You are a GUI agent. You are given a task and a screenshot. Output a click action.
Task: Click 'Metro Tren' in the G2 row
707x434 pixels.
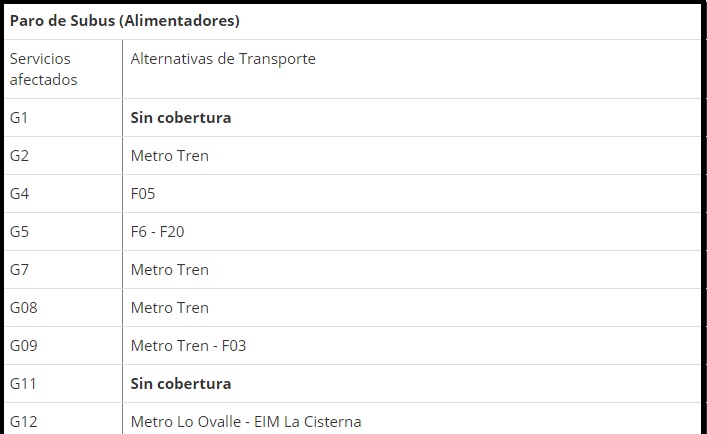click(x=170, y=156)
